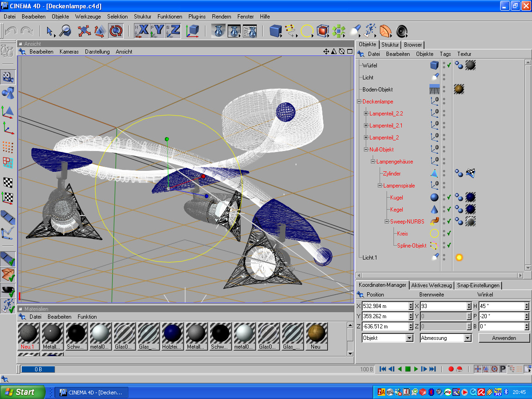
Task: Open the render settings icon
Action: [250, 31]
